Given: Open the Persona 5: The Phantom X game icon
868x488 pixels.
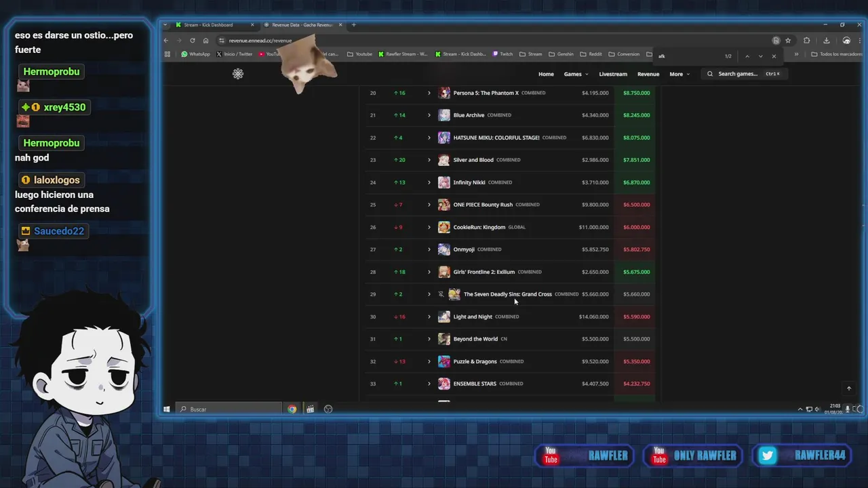Looking at the screenshot, I should pyautogui.click(x=443, y=93).
